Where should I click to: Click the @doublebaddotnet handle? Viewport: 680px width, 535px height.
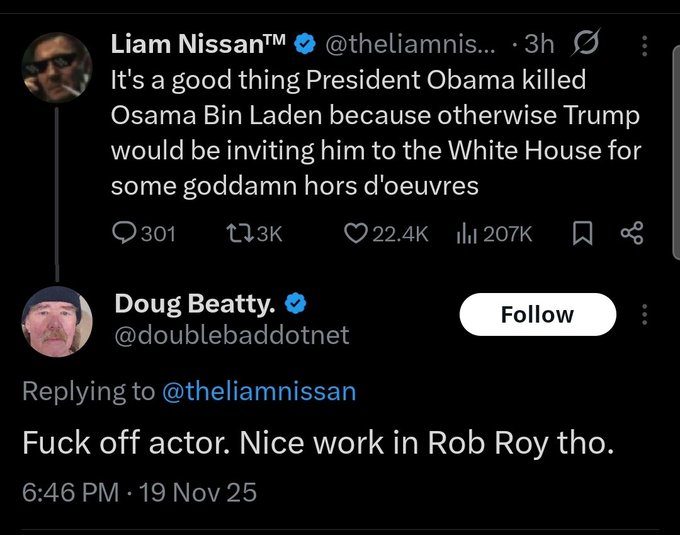pyautogui.click(x=232, y=335)
